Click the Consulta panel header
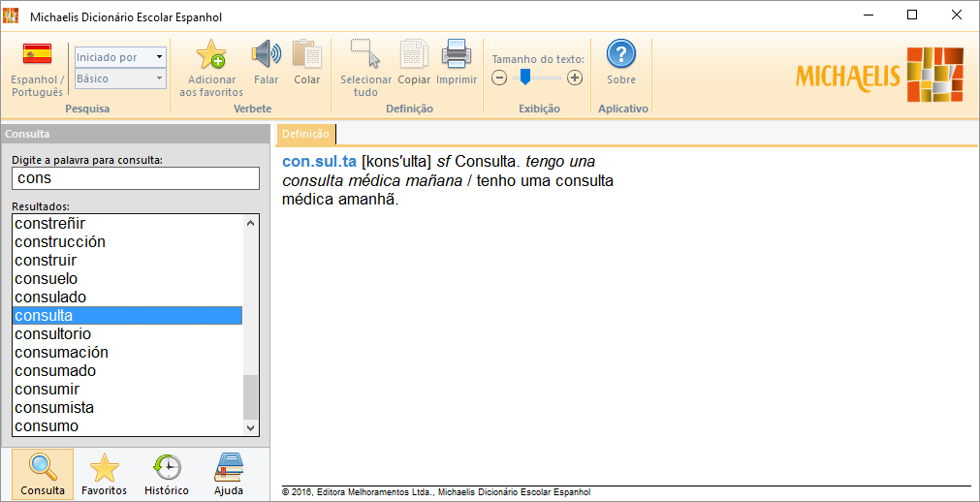Image resolution: width=980 pixels, height=502 pixels. click(x=136, y=134)
